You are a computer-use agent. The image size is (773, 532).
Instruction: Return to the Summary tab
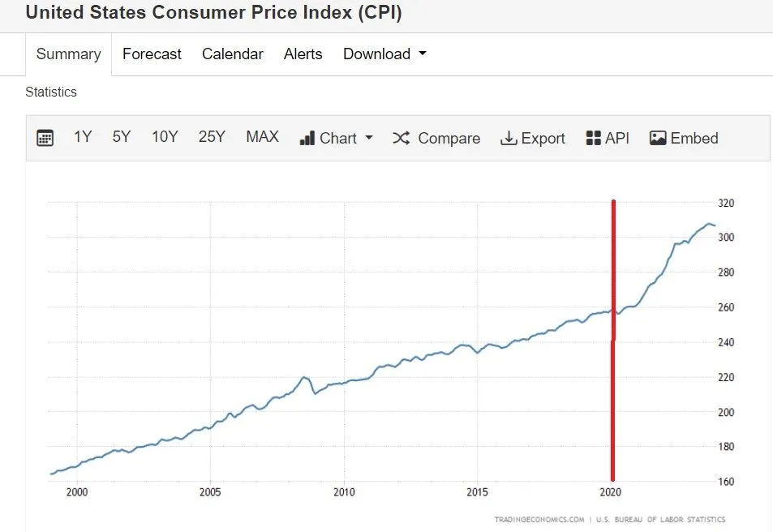[68, 54]
